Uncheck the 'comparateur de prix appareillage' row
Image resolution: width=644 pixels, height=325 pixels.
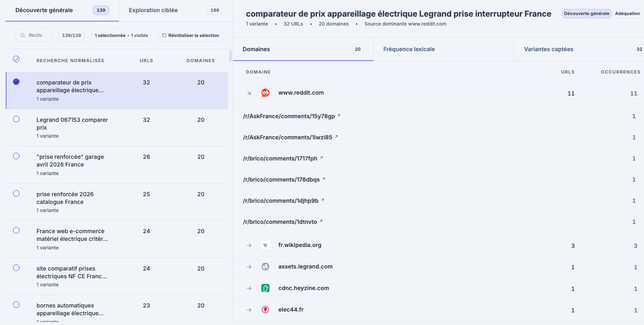pyautogui.click(x=16, y=82)
